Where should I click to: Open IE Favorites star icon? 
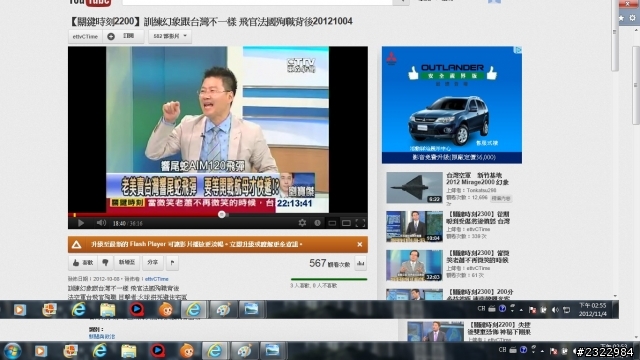(621, 18)
